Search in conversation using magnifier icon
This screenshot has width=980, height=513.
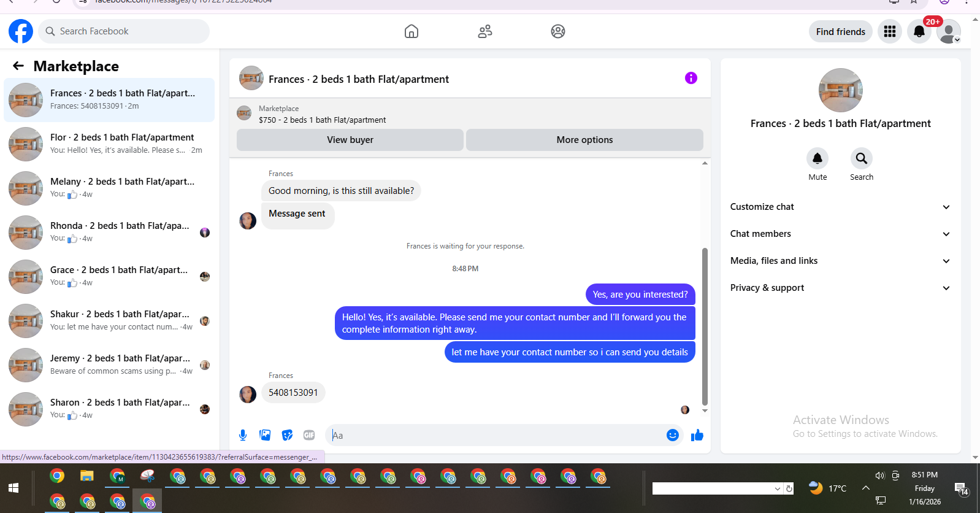862,158
